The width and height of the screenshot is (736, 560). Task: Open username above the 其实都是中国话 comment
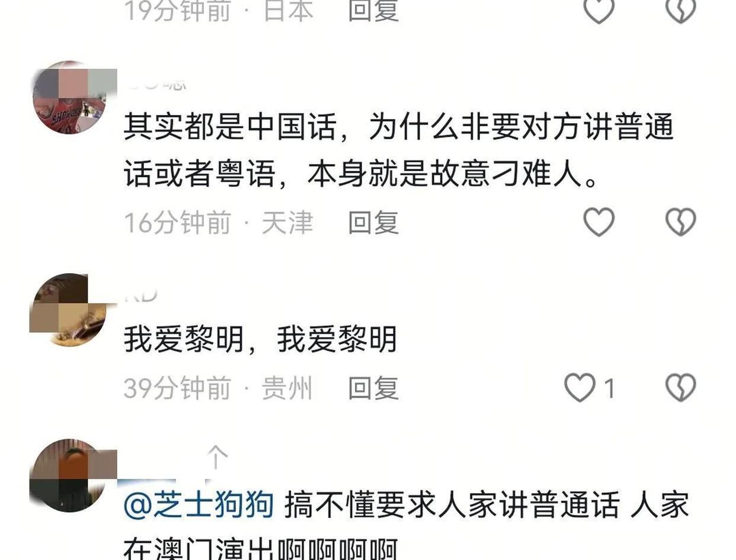pos(155,84)
